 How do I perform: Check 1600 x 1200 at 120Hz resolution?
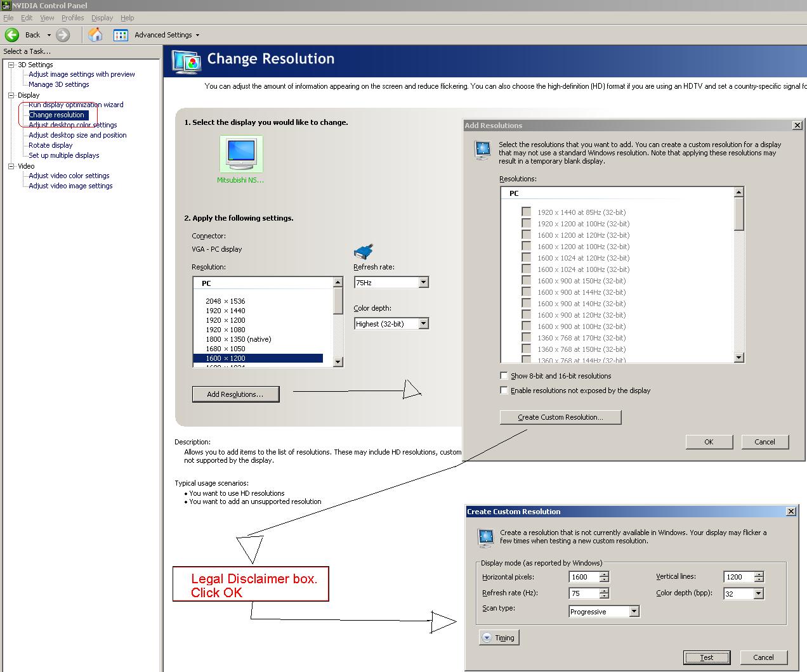point(527,235)
